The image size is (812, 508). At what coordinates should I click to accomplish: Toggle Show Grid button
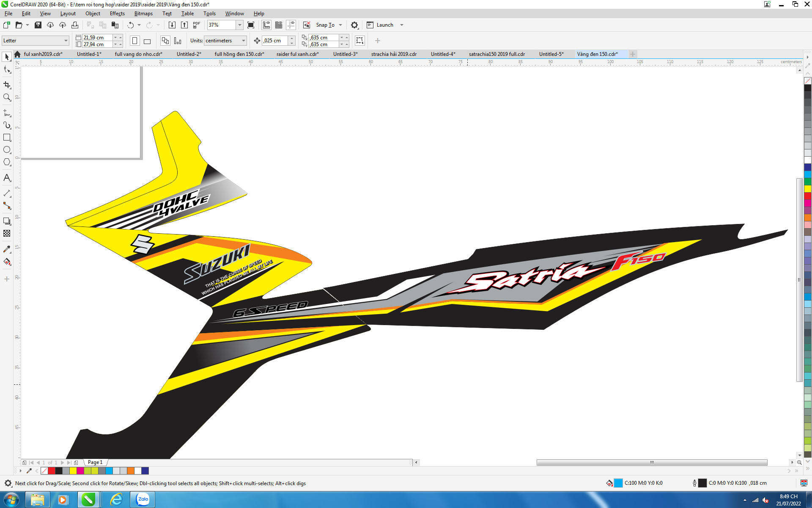pyautogui.click(x=279, y=25)
